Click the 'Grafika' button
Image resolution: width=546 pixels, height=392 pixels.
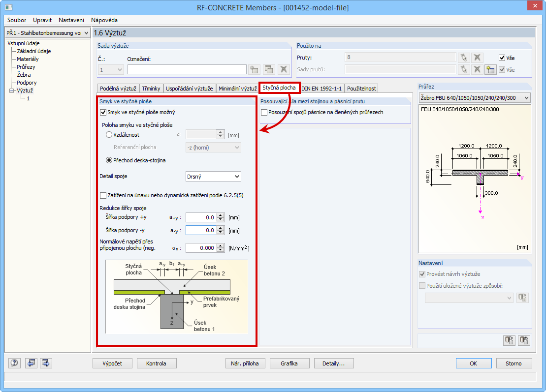point(289,363)
